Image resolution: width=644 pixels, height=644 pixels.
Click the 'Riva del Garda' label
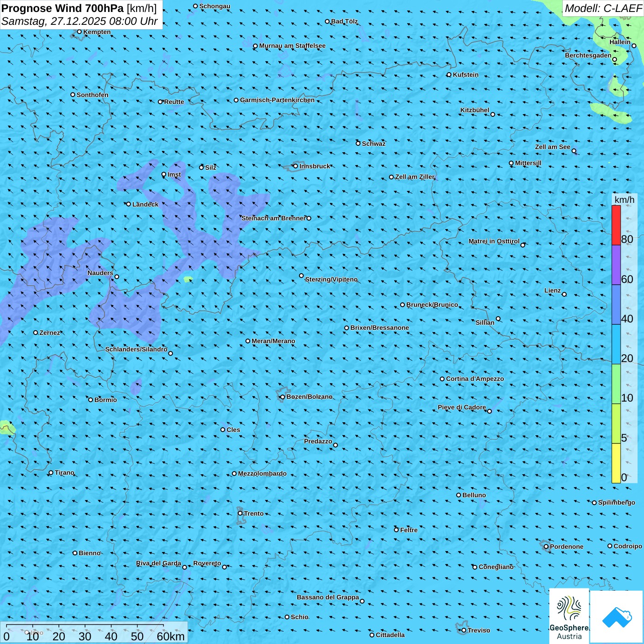point(159,563)
